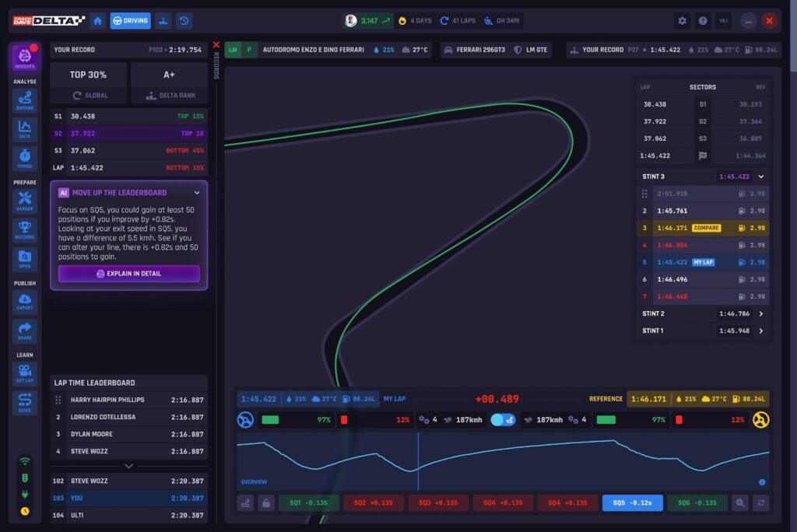Open the Data chart icon in sidebar
Viewport: 797px width, 532px height.
[25, 129]
